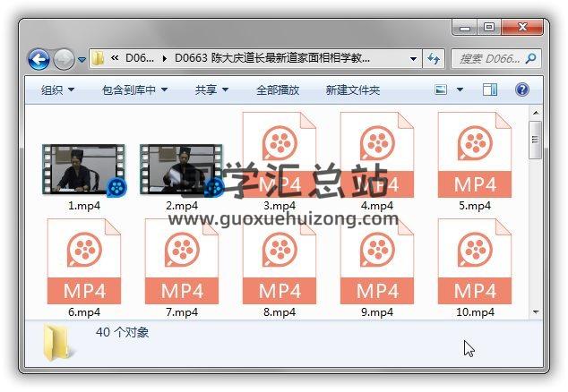
Task: Click the vertical scrollbar thumb
Action: pos(536,140)
